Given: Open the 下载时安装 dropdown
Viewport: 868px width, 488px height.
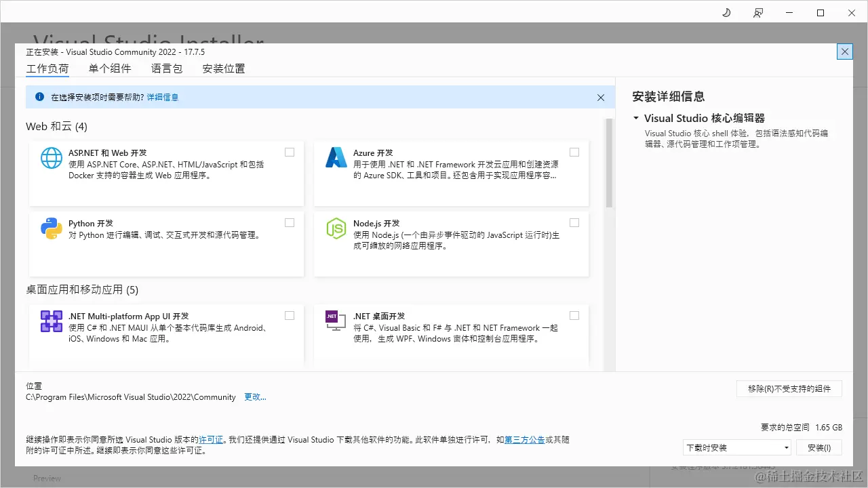Looking at the screenshot, I should (737, 447).
